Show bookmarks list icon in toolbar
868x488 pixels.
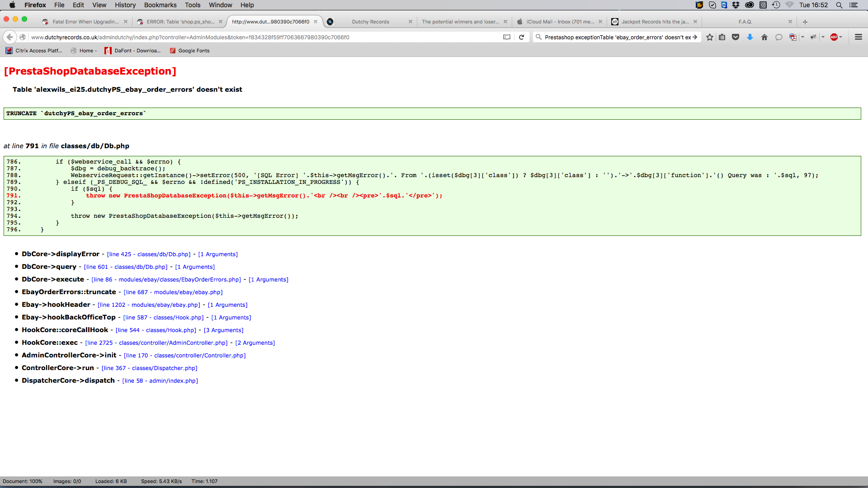[x=722, y=37]
